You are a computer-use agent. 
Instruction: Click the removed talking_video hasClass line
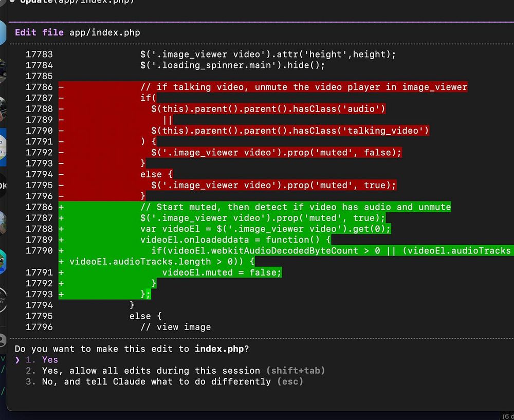(290, 131)
